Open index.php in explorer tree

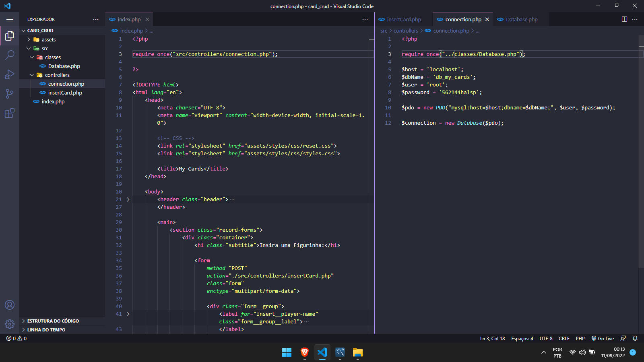(x=62, y=101)
